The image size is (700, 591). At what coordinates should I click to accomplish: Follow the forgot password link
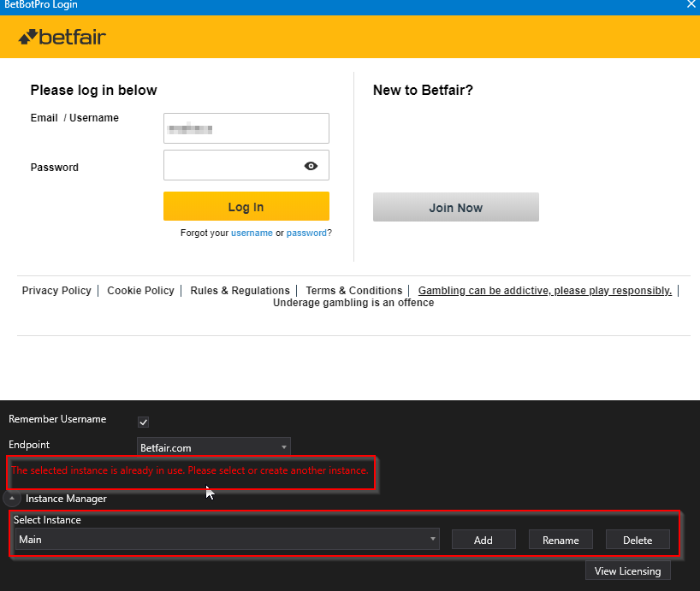pos(306,233)
